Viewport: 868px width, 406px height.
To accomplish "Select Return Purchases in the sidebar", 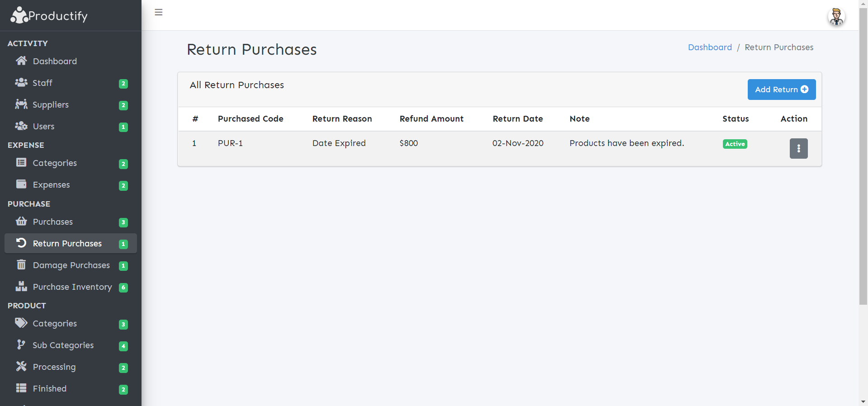I will (x=67, y=244).
